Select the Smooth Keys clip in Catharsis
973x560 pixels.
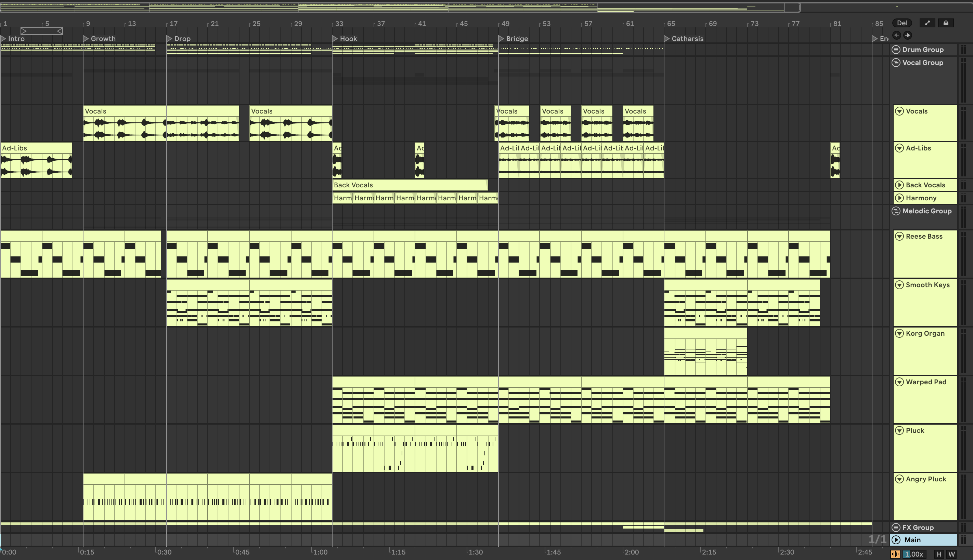click(742, 303)
